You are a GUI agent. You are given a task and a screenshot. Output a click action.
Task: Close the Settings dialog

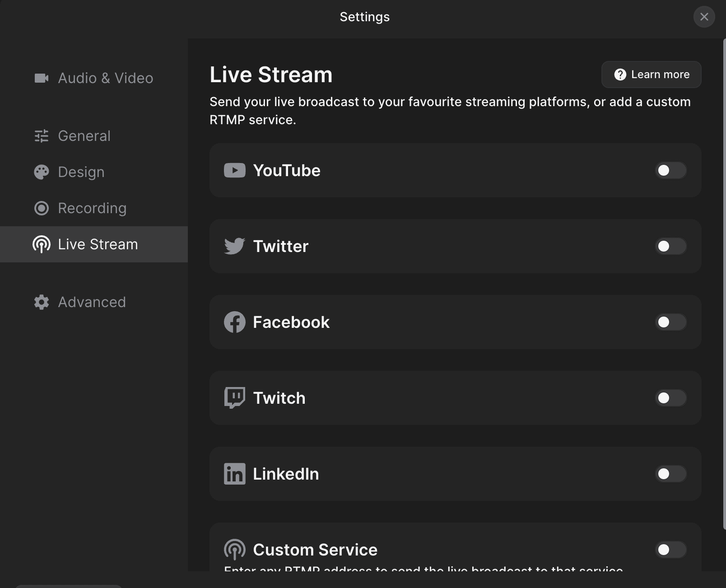704,17
